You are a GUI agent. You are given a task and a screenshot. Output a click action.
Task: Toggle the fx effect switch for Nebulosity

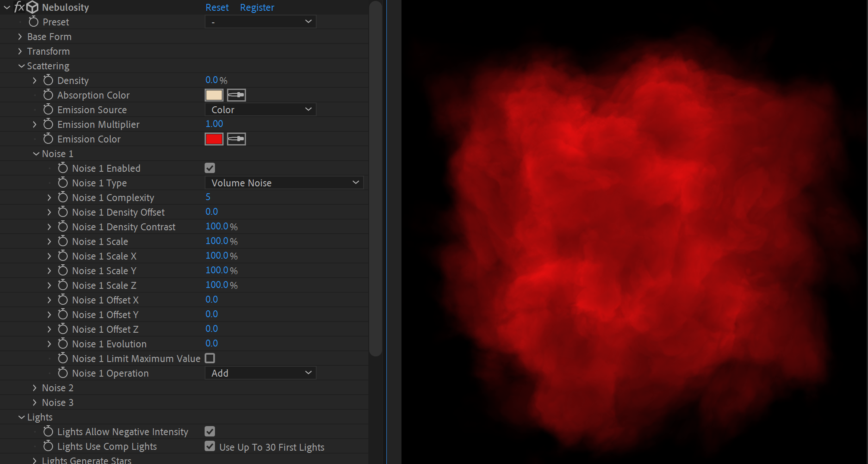pyautogui.click(x=19, y=7)
